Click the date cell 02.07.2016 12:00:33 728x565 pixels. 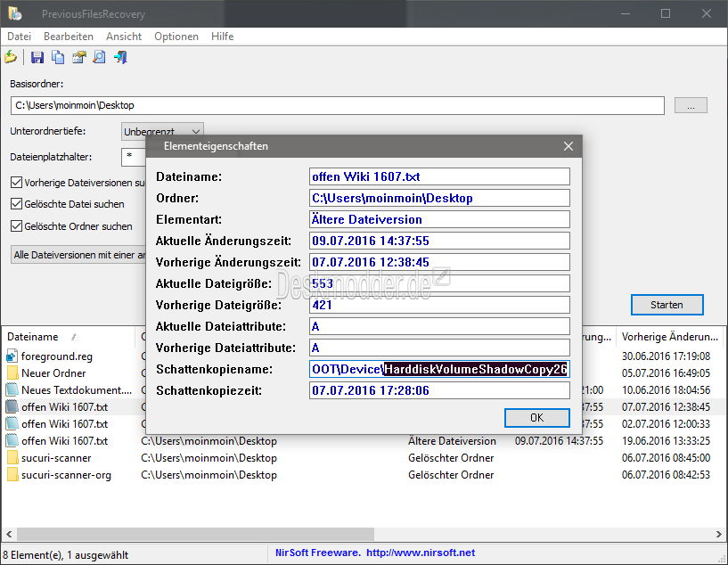coord(666,424)
